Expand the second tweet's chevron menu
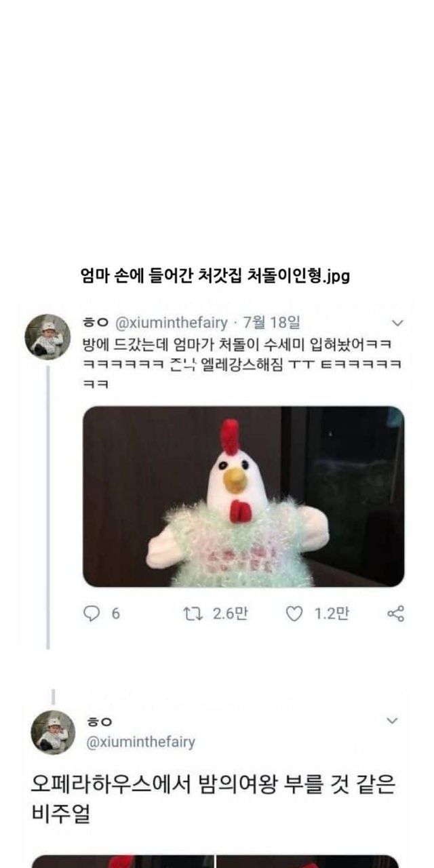This screenshot has width=434, height=868. click(392, 720)
